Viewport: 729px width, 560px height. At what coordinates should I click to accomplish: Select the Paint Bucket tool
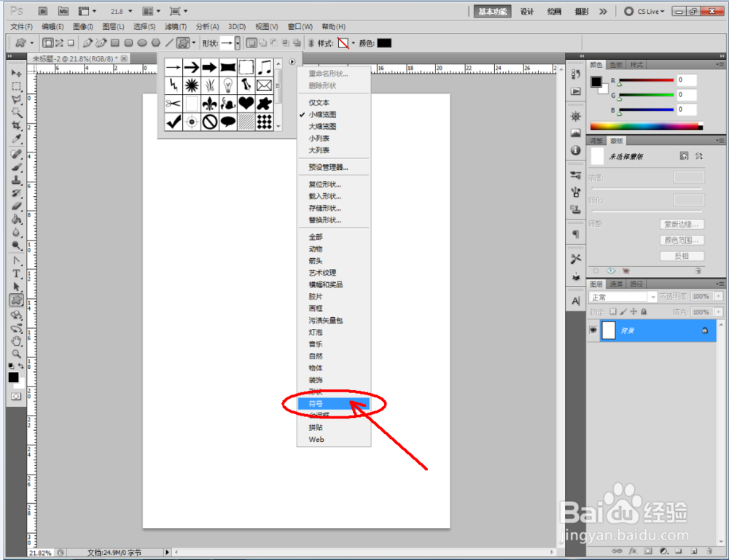point(16,219)
